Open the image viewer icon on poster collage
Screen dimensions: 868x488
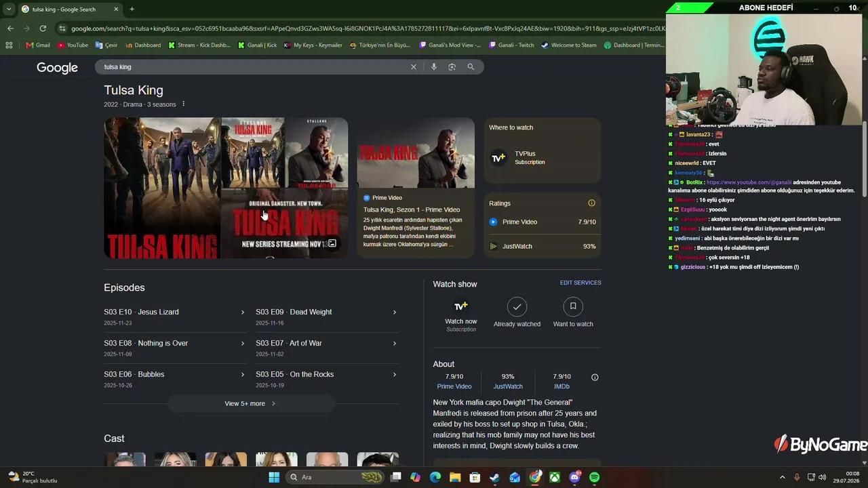click(x=332, y=243)
